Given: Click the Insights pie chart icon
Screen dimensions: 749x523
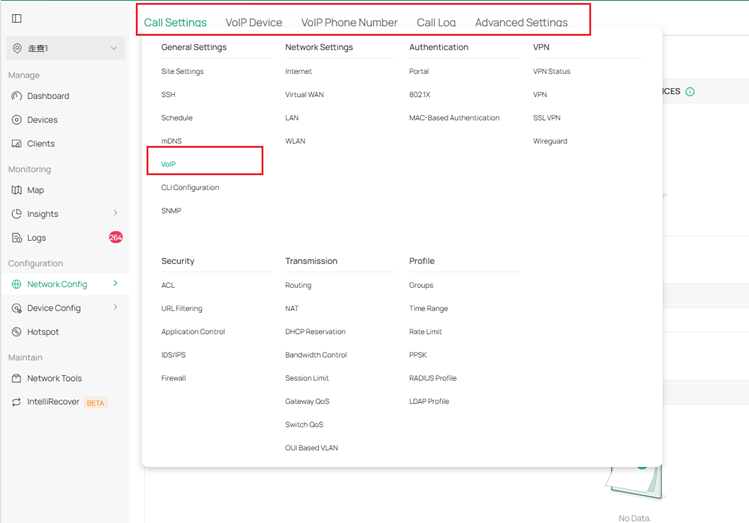Looking at the screenshot, I should 17,214.
